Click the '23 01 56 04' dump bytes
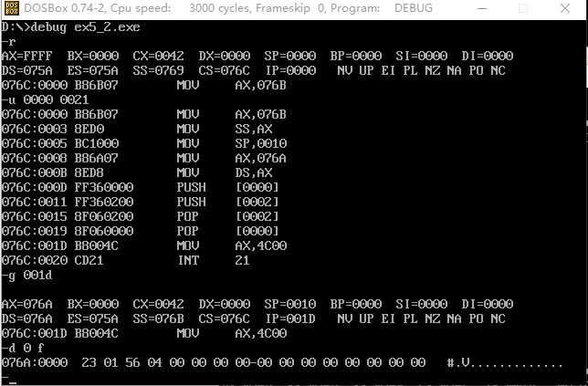This screenshot has width=588, height=386. pyautogui.click(x=121, y=363)
